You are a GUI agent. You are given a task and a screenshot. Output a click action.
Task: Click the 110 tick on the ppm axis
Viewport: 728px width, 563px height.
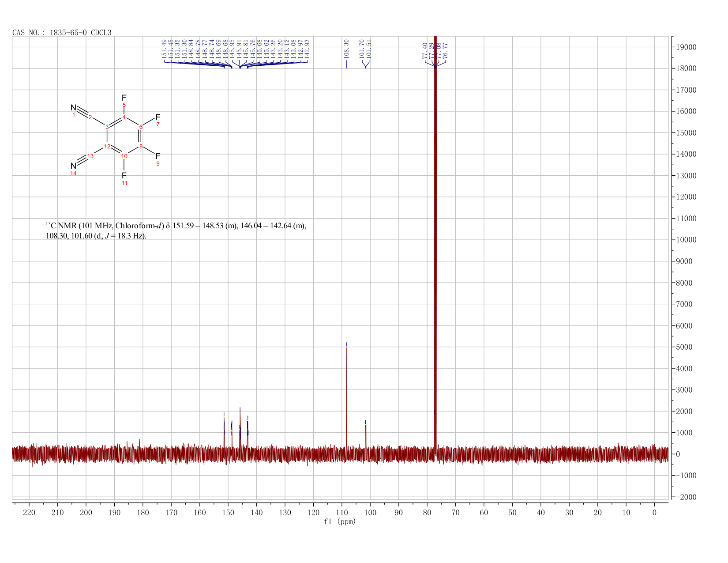point(342,512)
